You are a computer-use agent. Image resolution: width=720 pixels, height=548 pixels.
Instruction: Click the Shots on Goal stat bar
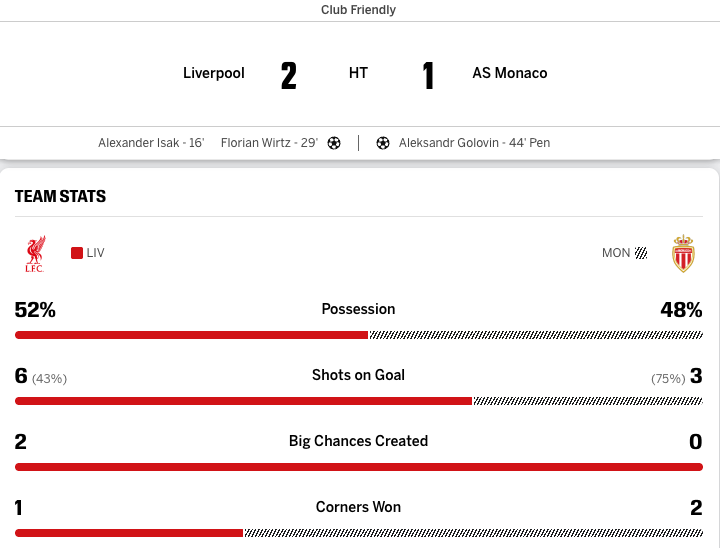(x=359, y=401)
